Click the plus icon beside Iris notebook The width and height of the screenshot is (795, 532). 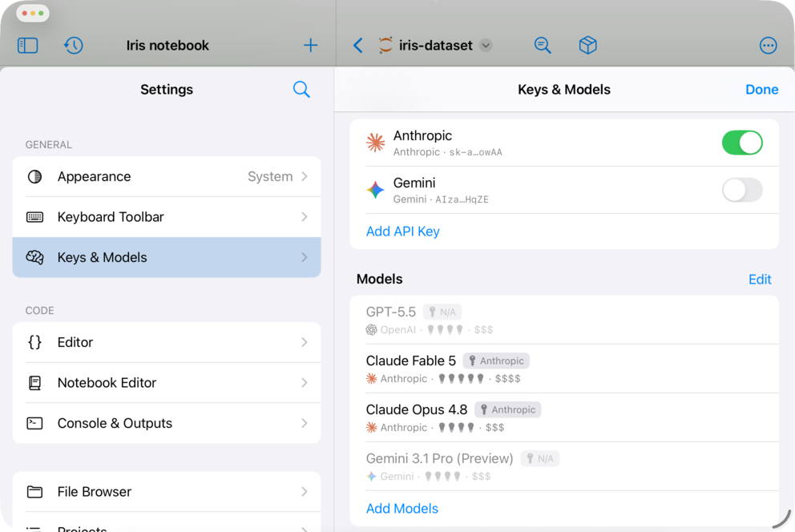tap(310, 46)
